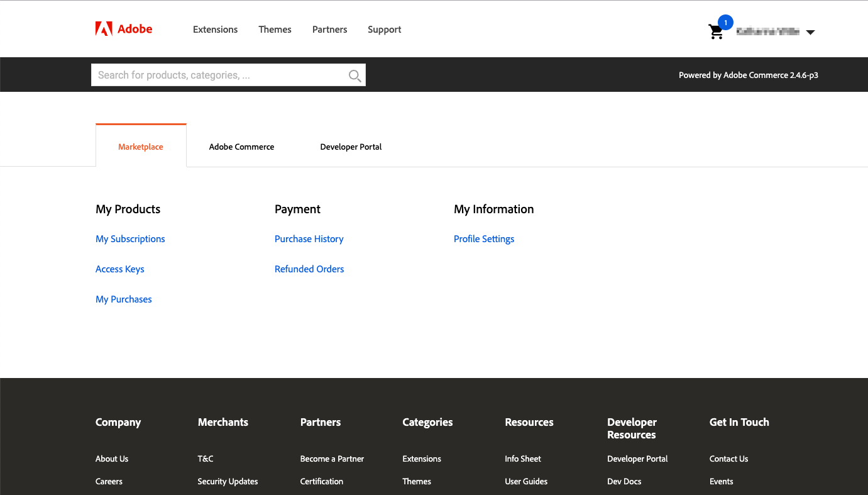868x495 pixels.
Task: Open T&C footer link
Action: click(206, 459)
